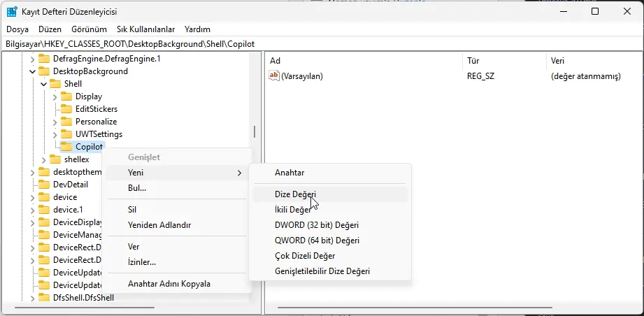Click the DesktopBackground folder icon
The image size is (644, 316).
point(43,71)
